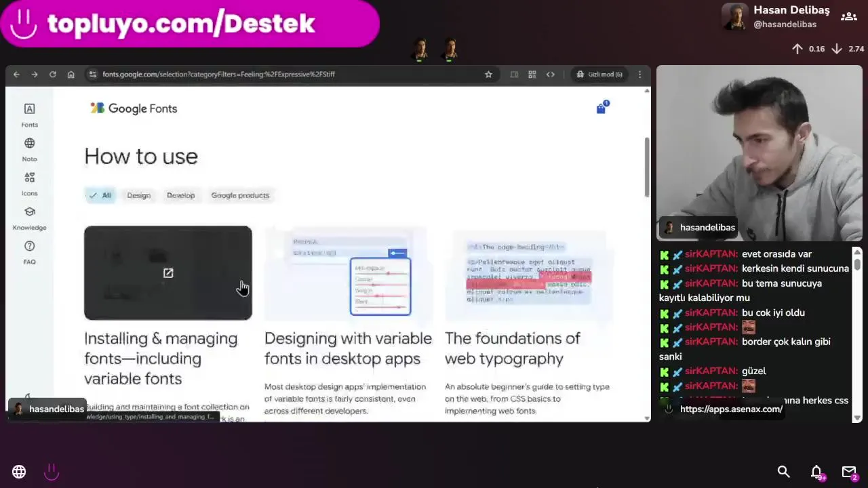868x488 pixels.
Task: Bookmark this page with the star
Action: pyautogui.click(x=488, y=75)
